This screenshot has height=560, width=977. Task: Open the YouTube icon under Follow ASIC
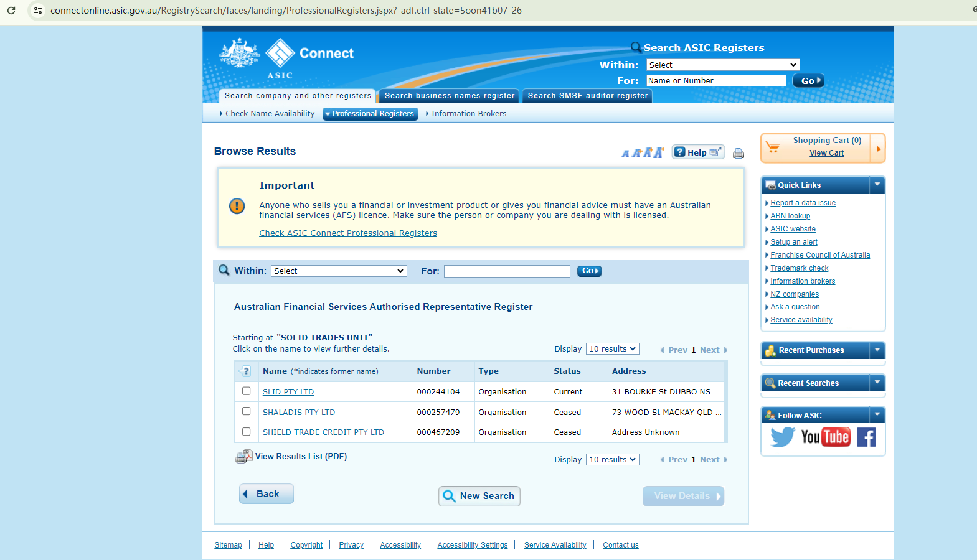[x=826, y=437]
